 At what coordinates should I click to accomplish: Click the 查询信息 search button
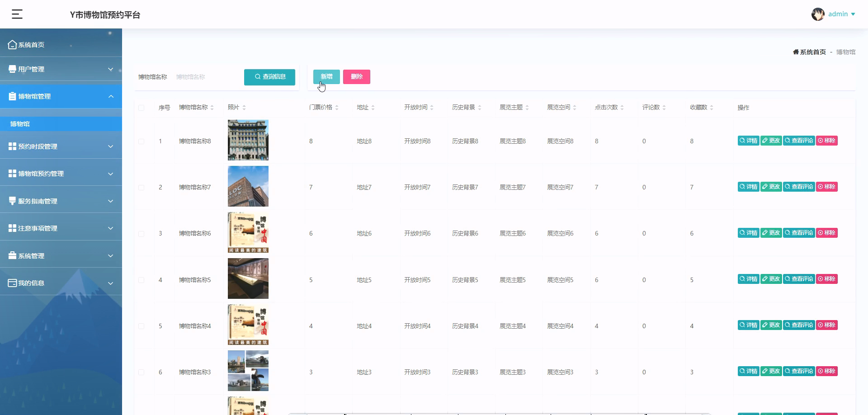269,77
